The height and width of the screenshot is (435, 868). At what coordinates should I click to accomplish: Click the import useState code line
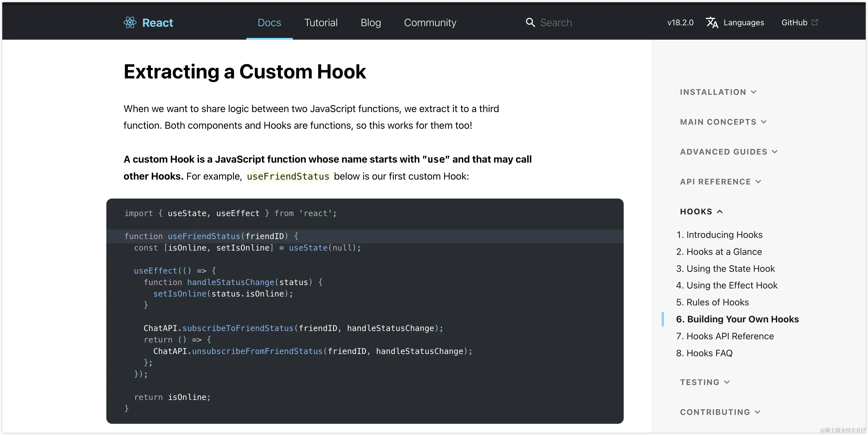pos(231,214)
